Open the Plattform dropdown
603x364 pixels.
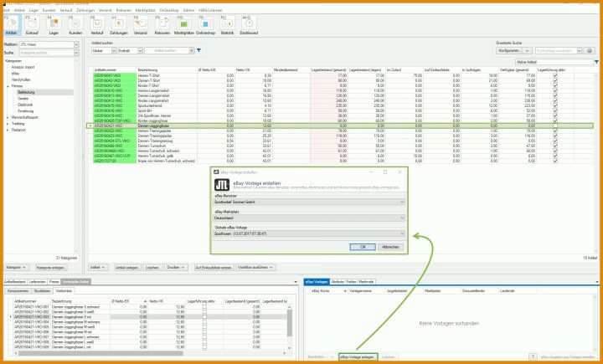(76, 45)
